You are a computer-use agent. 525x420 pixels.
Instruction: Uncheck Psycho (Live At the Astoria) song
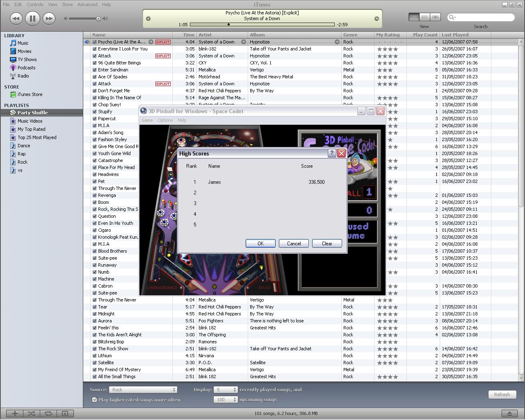coord(95,42)
